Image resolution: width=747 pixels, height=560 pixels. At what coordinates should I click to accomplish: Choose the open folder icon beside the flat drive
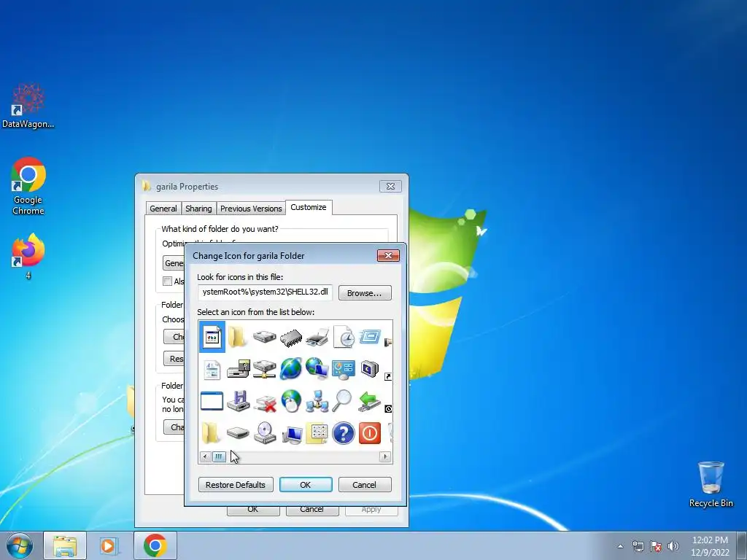click(211, 433)
